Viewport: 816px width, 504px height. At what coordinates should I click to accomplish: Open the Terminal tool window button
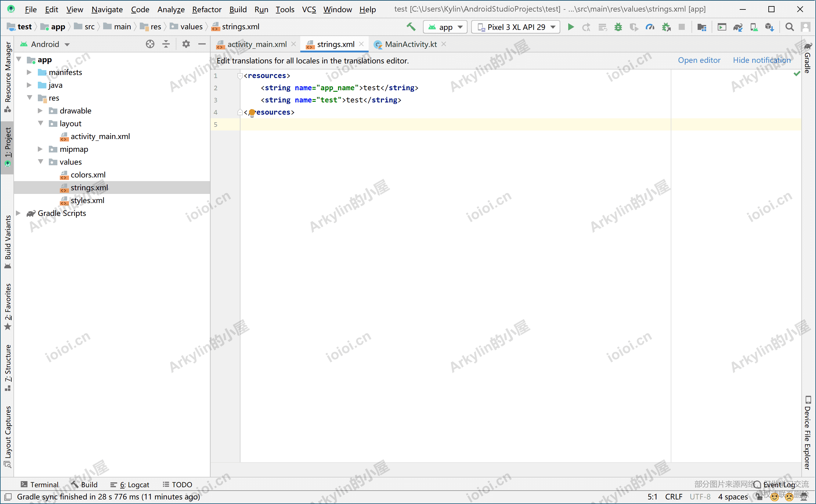39,484
